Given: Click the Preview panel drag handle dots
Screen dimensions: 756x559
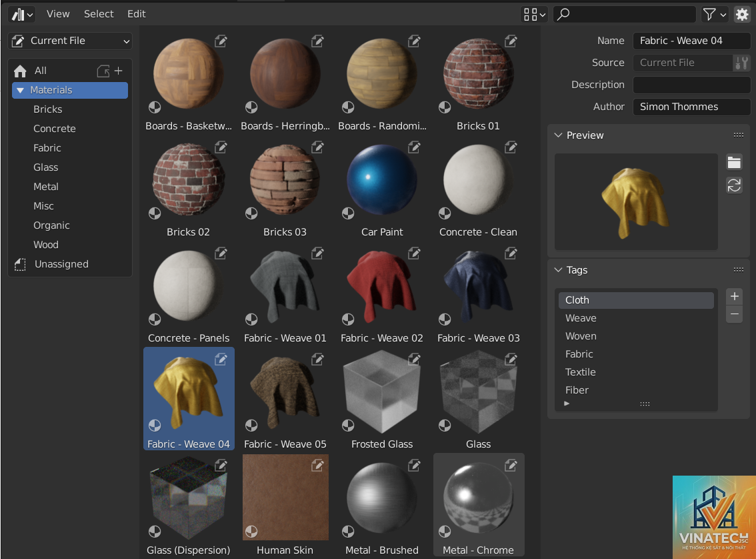Looking at the screenshot, I should (x=739, y=135).
